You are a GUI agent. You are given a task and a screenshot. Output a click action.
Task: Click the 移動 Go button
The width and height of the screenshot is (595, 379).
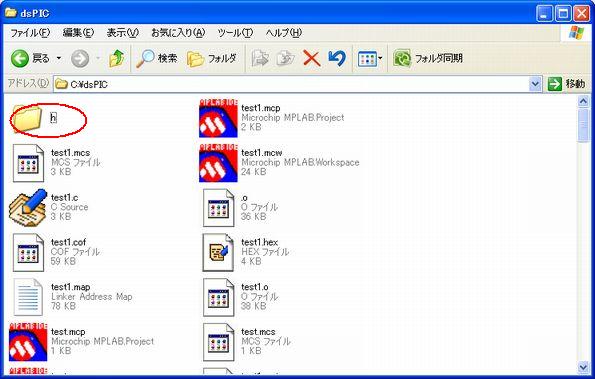point(567,84)
